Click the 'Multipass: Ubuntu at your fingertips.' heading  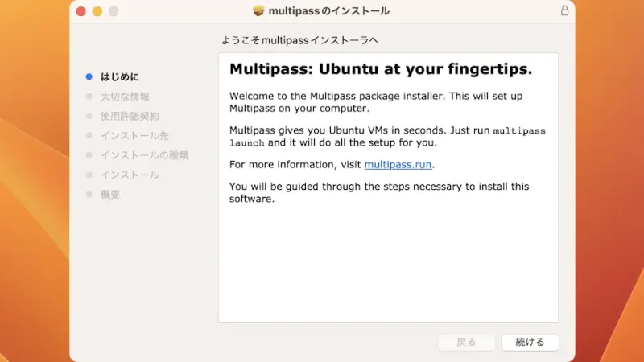tap(381, 69)
